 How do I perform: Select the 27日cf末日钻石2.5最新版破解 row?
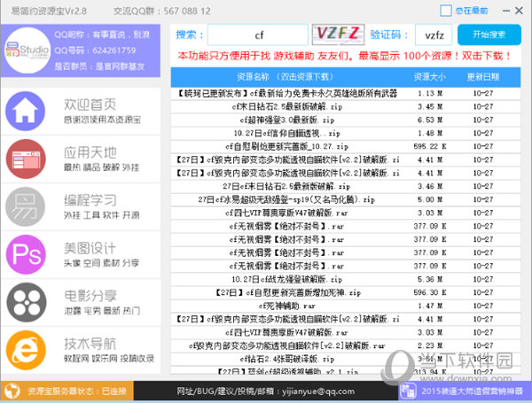click(x=346, y=186)
